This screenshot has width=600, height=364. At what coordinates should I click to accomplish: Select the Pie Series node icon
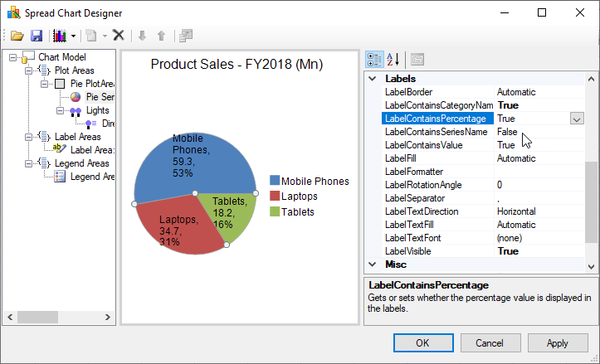tap(75, 97)
